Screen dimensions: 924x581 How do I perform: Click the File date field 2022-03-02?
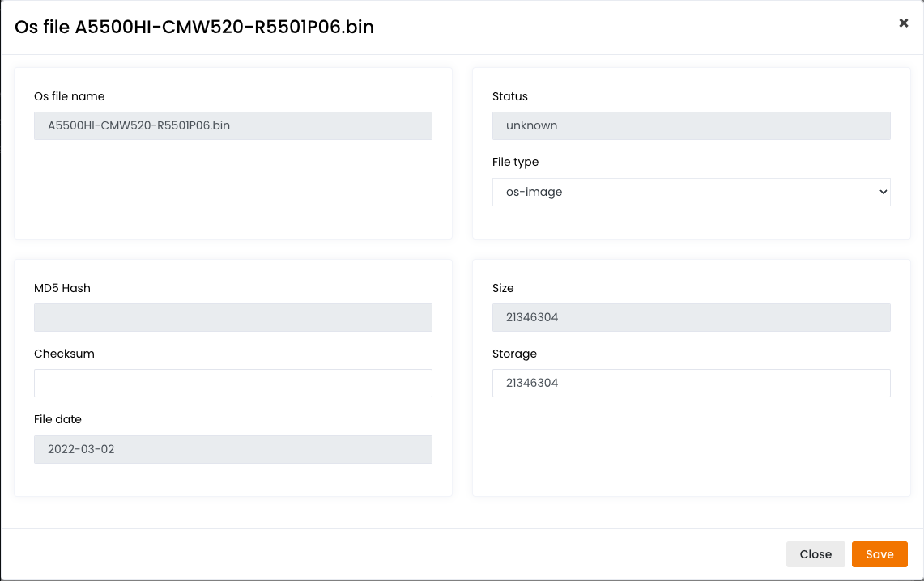pos(232,449)
